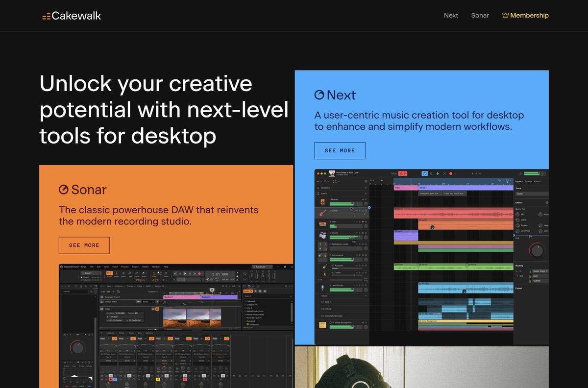Screen dimensions: 588x388
Task: Click the Rewind button in Sonar transport
Action: 175,273
